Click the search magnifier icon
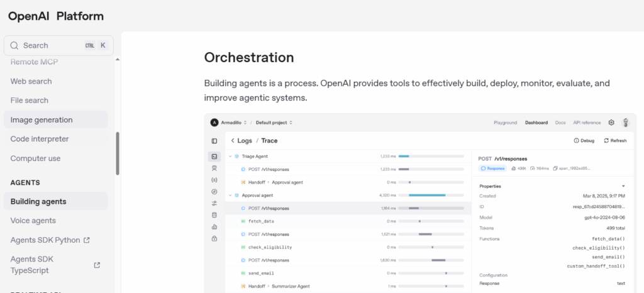The width and height of the screenshot is (644, 293). tap(14, 45)
